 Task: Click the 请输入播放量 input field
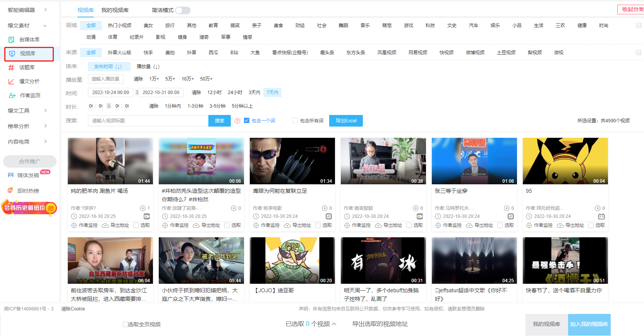pyautogui.click(x=106, y=79)
